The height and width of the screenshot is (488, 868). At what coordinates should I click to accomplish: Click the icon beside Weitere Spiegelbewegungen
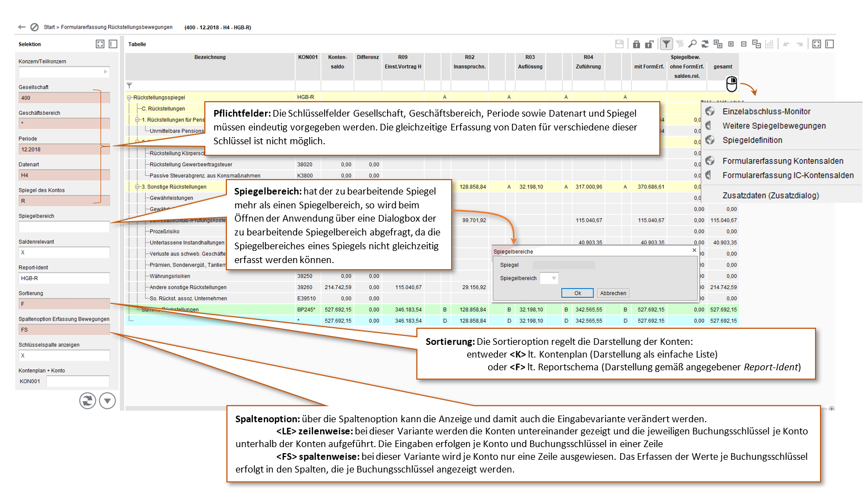[x=708, y=125]
